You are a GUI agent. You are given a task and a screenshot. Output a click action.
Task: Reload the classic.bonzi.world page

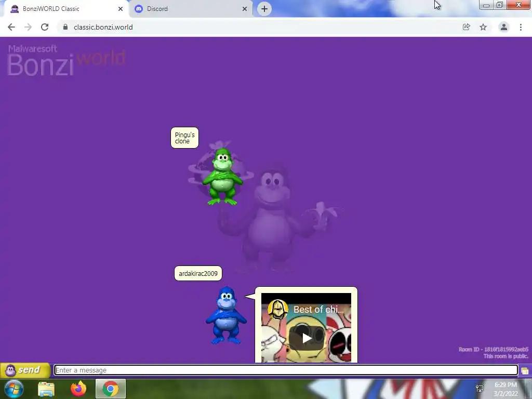click(x=45, y=27)
